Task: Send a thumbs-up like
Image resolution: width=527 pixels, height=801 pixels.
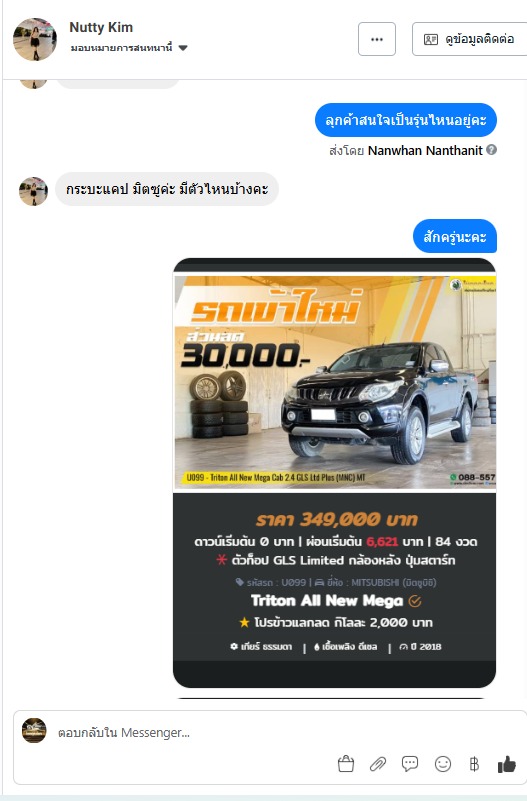Action: coord(507,764)
